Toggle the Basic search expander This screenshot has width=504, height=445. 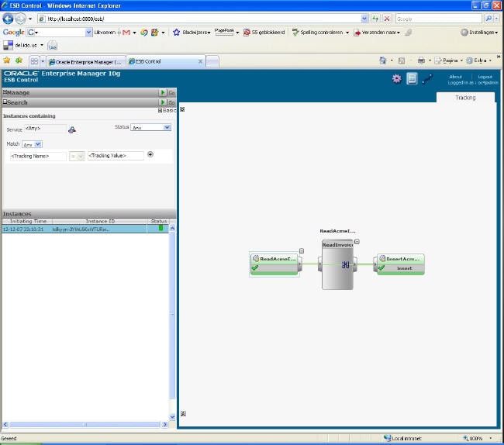160,111
